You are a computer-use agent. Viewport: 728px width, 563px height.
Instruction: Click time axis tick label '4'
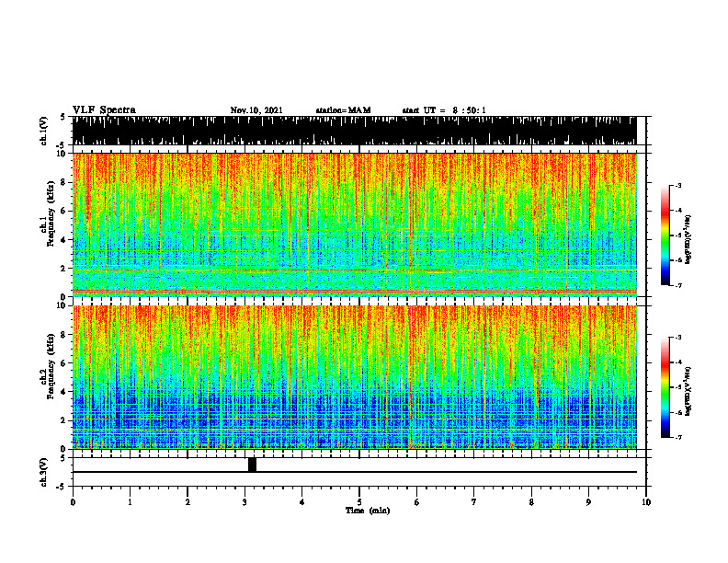point(301,502)
